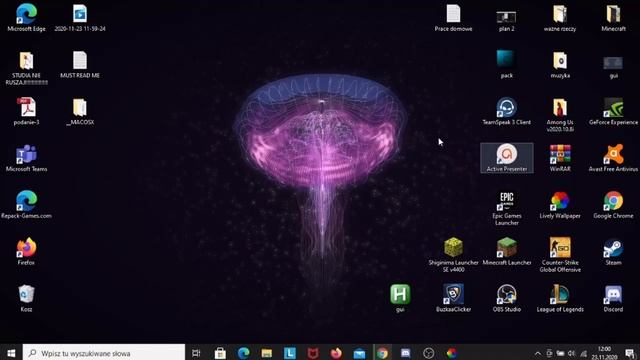Click the taskbar search box
The height and width of the screenshot is (360, 640).
click(x=104, y=353)
